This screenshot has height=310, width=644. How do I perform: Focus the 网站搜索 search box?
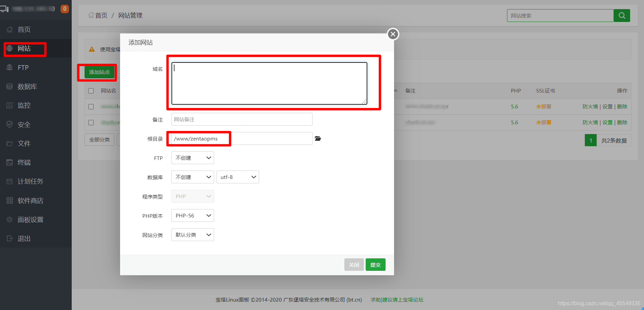click(x=560, y=16)
